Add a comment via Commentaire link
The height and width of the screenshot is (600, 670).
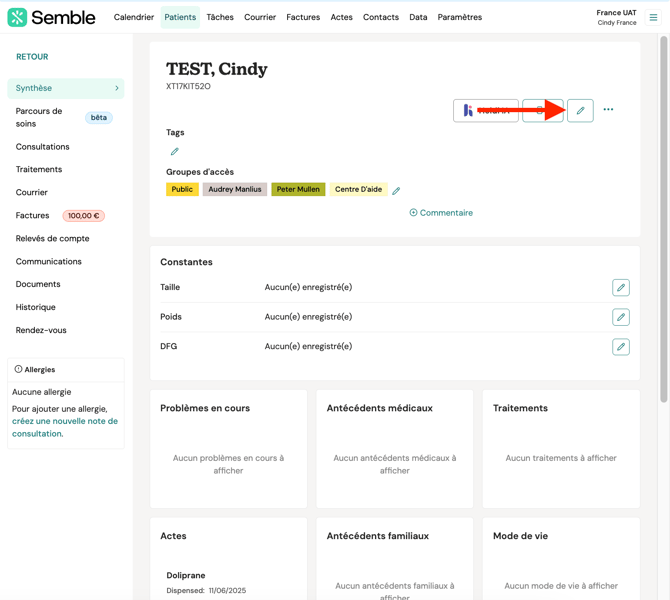tap(441, 213)
